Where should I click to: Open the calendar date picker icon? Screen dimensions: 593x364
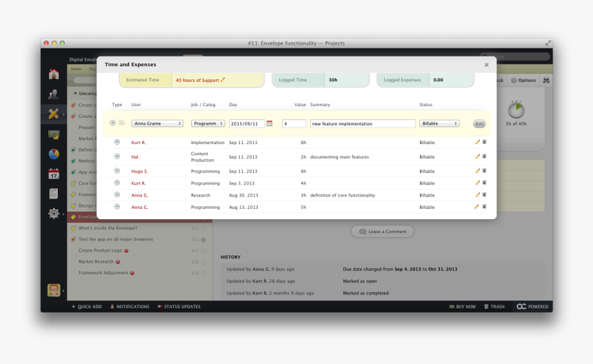270,123
